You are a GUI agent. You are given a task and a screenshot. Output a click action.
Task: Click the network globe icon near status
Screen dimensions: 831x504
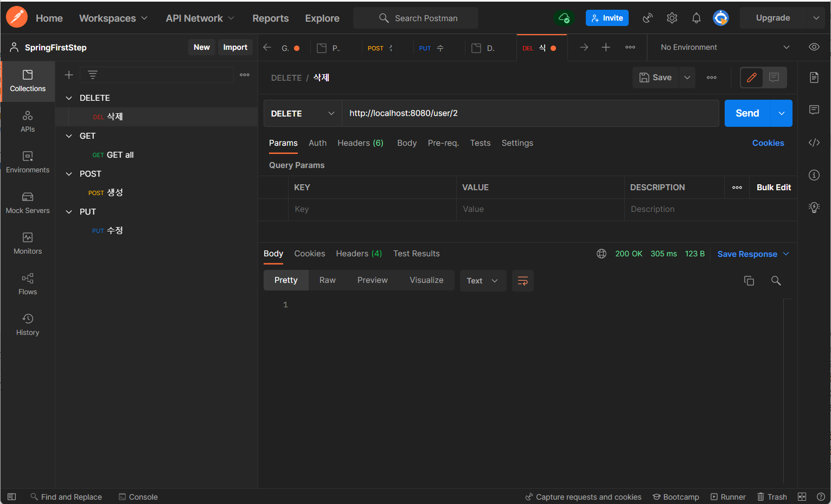[602, 254]
